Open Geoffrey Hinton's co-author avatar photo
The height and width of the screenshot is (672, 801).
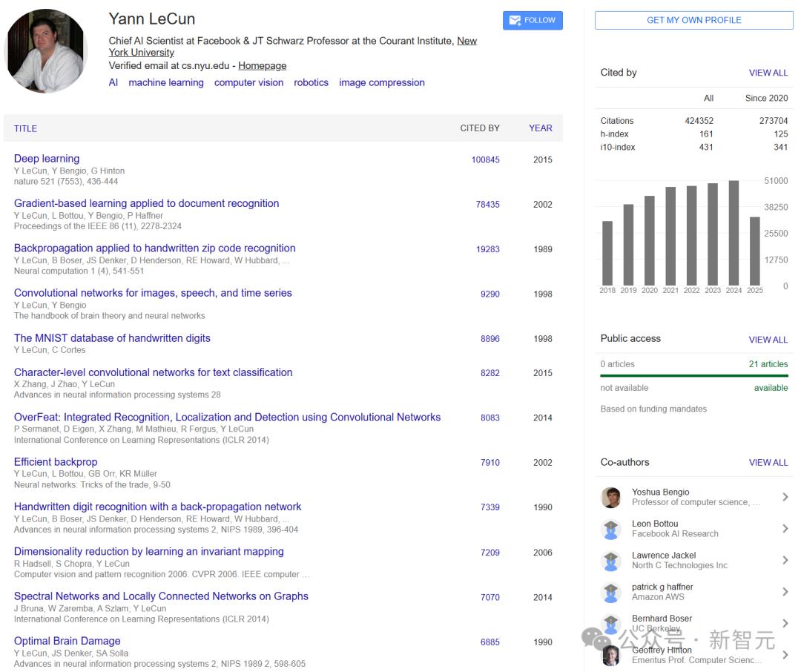(x=610, y=656)
